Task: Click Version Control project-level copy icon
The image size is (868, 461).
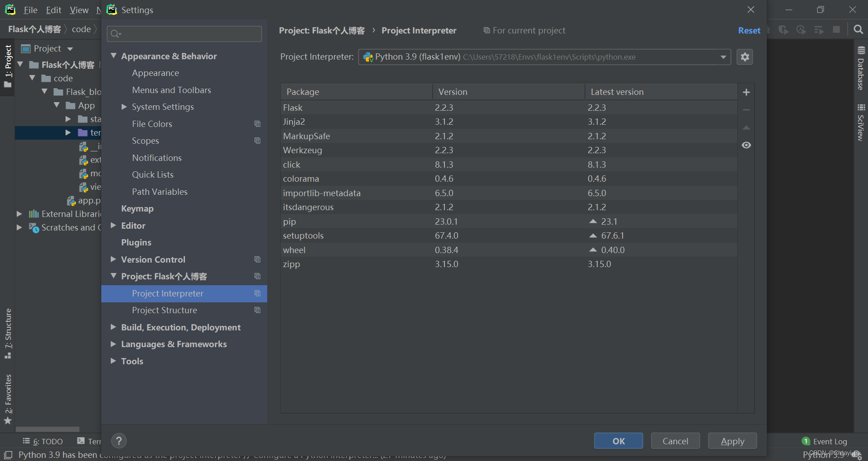Action: click(x=258, y=259)
